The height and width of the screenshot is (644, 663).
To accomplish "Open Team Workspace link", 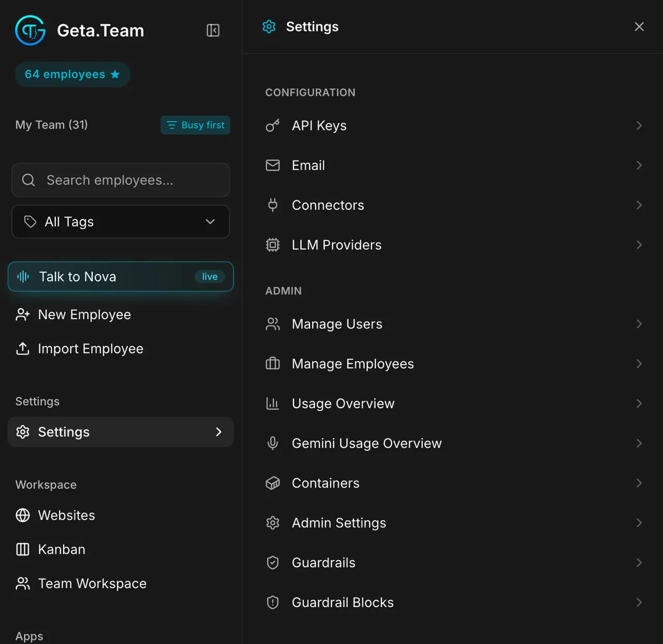I will point(121,583).
